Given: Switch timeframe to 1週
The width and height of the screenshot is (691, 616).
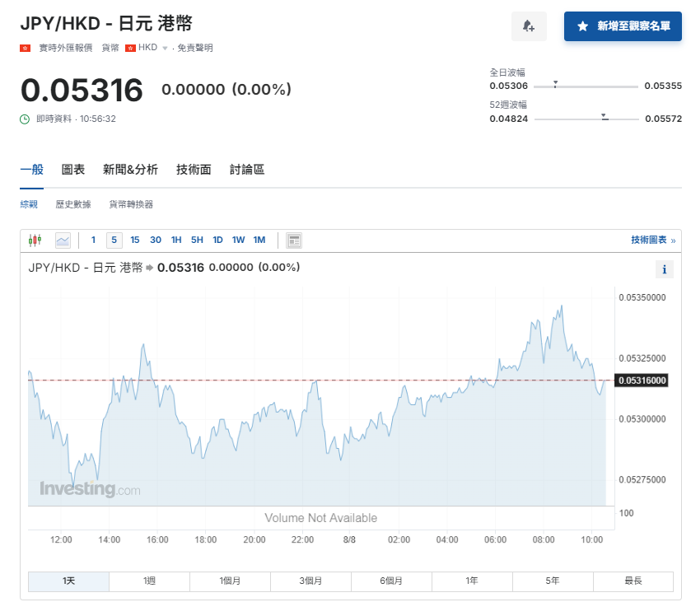Looking at the screenshot, I should pos(149,581).
